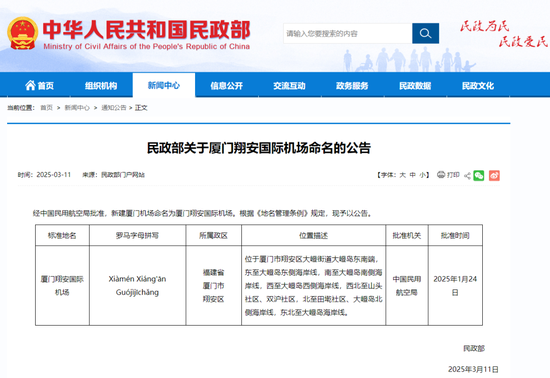Image resolution: width=550 pixels, height=378 pixels.
Task: Open the 新闻中心 navigation tab
Action: [x=164, y=85]
